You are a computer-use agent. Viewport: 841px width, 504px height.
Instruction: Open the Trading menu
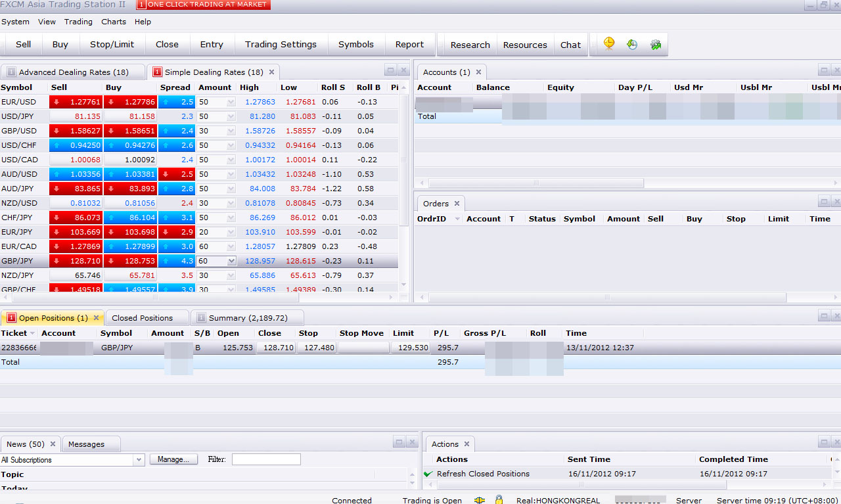(78, 22)
